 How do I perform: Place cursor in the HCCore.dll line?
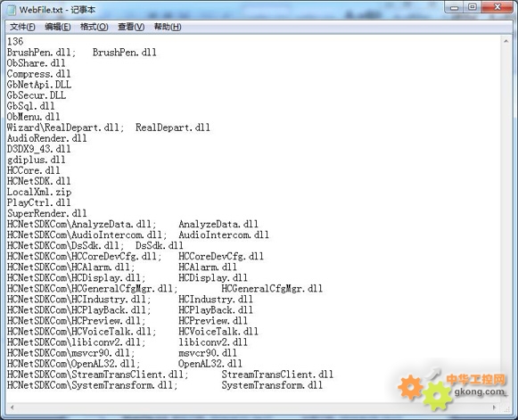coord(34,170)
